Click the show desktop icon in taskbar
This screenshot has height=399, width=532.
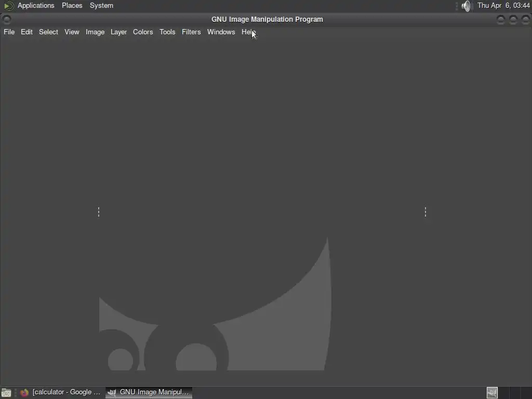click(x=6, y=393)
